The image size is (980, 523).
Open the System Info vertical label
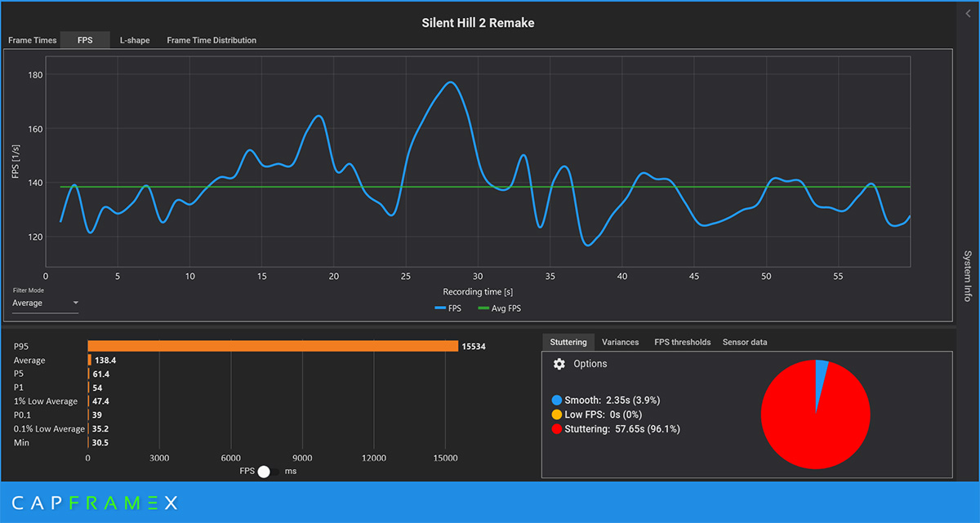[968, 277]
